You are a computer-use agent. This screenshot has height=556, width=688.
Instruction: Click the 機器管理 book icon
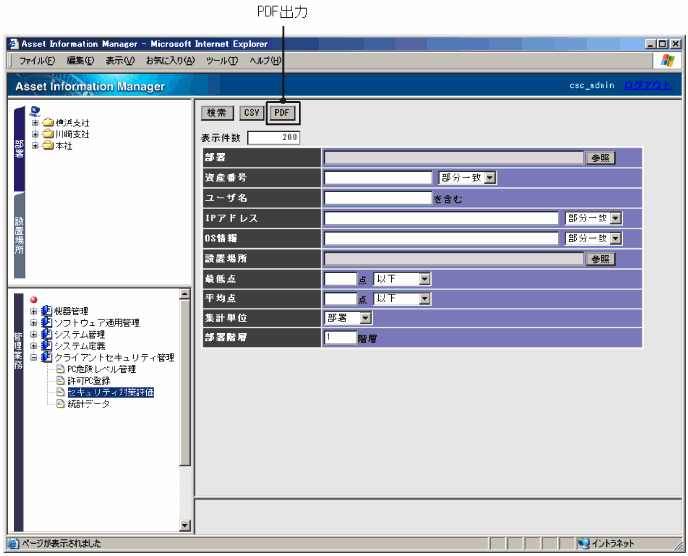(x=46, y=311)
